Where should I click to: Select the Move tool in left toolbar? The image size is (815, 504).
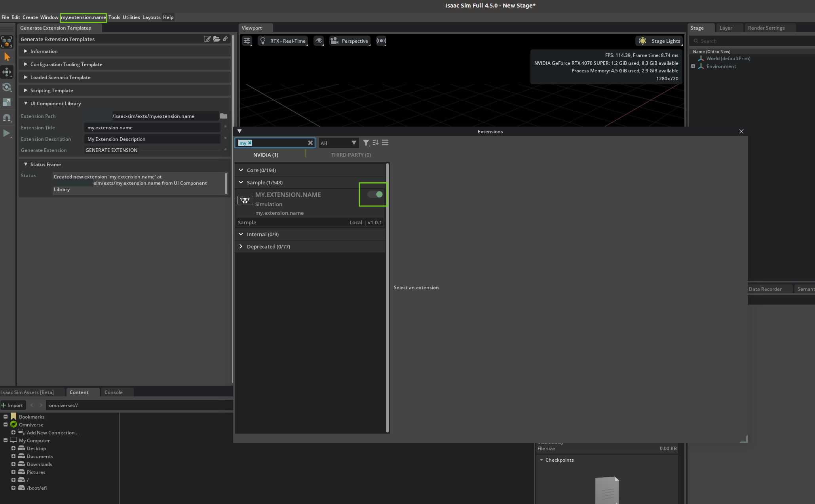(x=7, y=72)
